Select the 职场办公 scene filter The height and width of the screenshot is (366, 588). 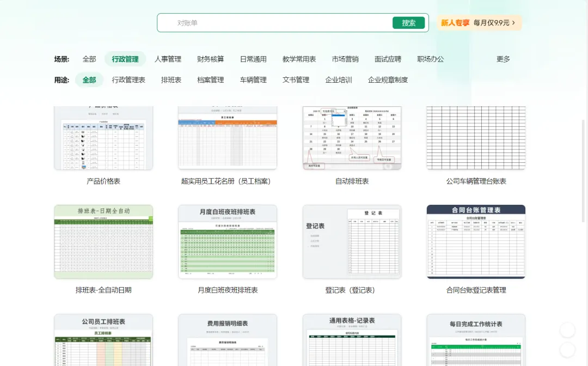431,59
